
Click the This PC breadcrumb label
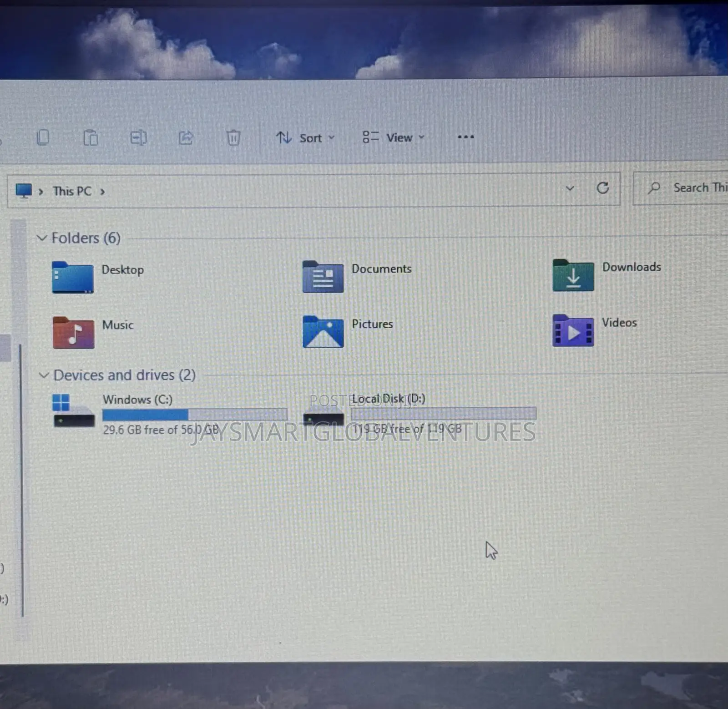click(x=72, y=191)
